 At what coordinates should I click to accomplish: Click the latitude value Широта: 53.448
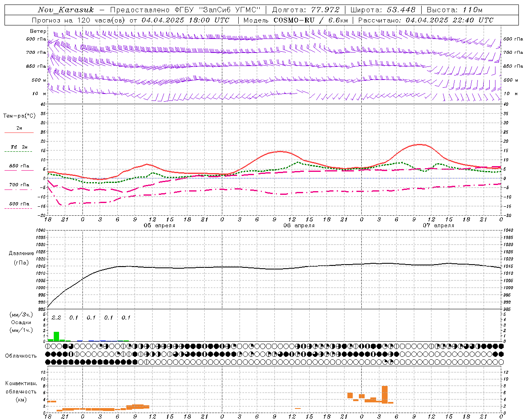click(383, 10)
